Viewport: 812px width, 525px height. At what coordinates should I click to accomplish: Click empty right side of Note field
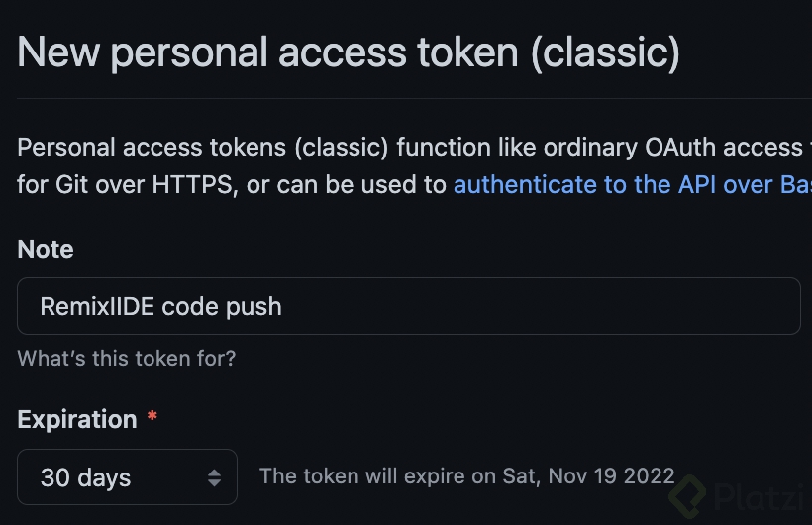point(569,306)
